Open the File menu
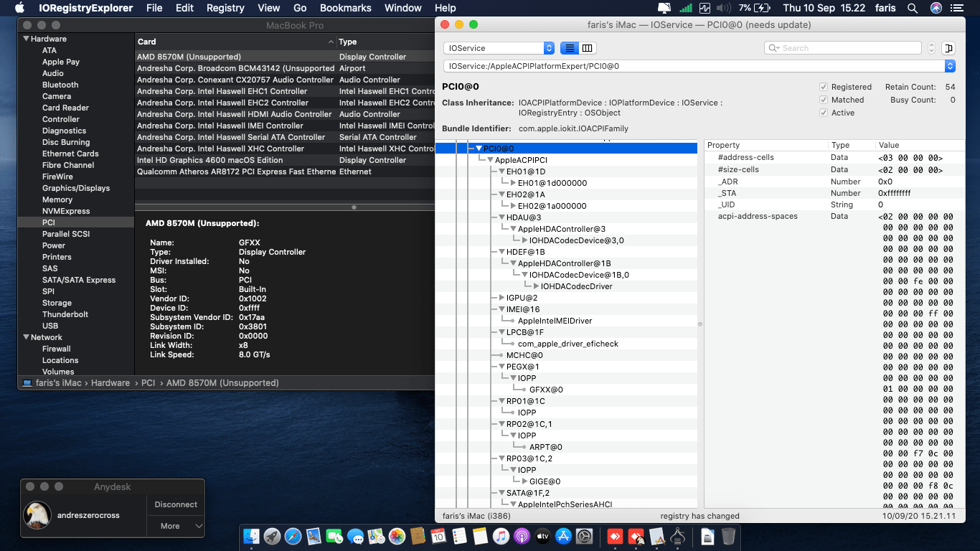This screenshot has height=551, width=980. tap(154, 8)
